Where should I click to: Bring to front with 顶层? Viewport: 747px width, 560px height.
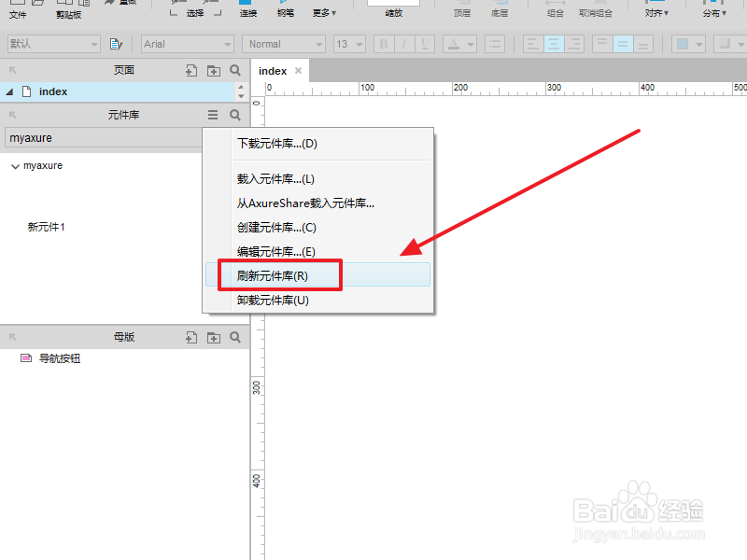pyautogui.click(x=461, y=9)
